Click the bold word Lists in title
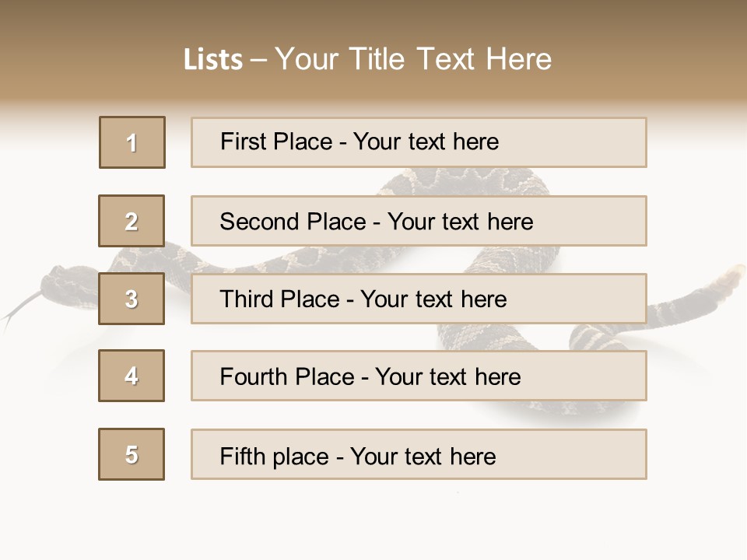 pyautogui.click(x=213, y=60)
